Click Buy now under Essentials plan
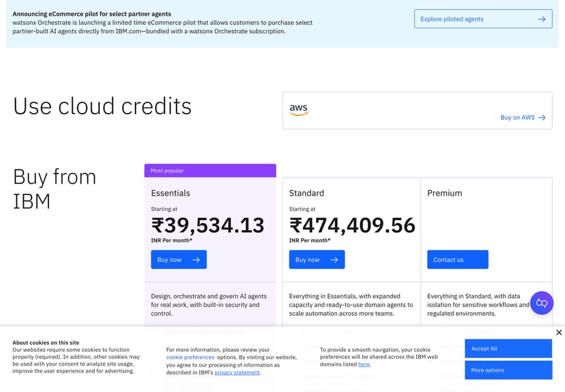The image size is (565, 392). pyautogui.click(x=179, y=260)
